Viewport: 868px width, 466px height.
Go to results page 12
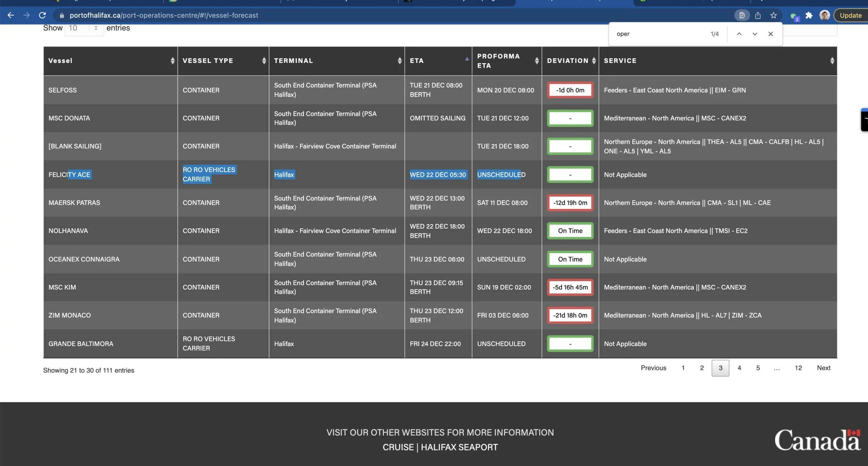coord(798,368)
